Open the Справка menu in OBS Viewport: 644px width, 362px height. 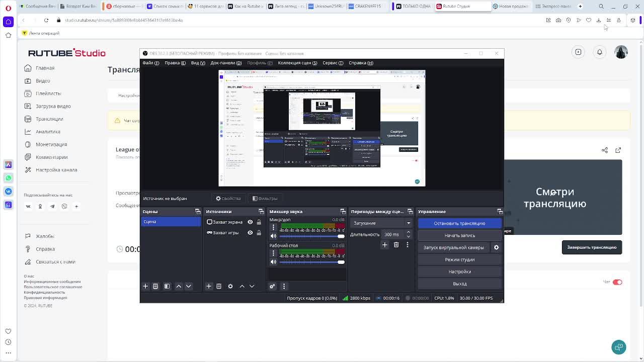(361, 63)
